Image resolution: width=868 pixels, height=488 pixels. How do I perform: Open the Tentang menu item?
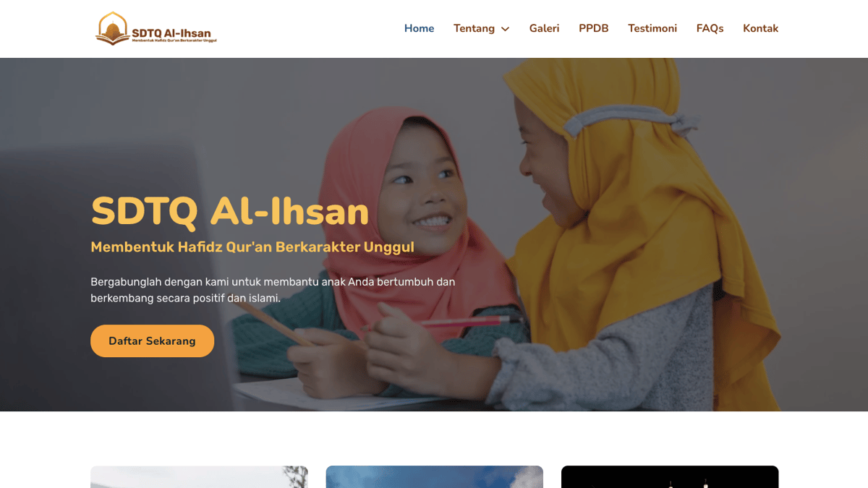pos(474,28)
